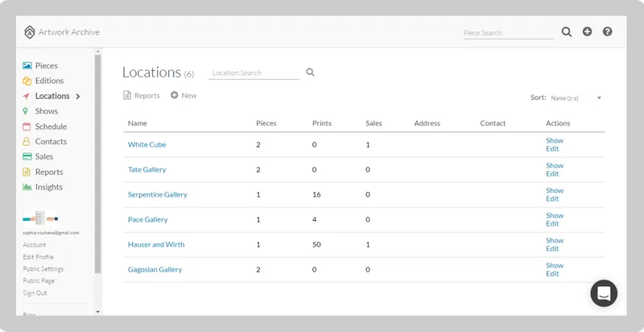Click sidebar scroll down arrow
The width and height of the screenshot is (644, 332).
coord(97,312)
